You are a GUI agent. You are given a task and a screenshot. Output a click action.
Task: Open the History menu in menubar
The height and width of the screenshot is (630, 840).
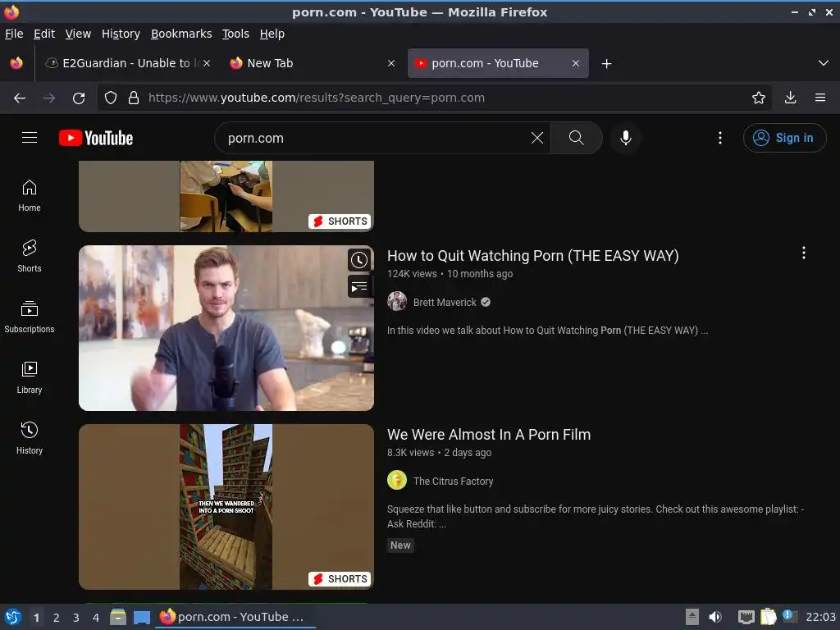(x=121, y=34)
